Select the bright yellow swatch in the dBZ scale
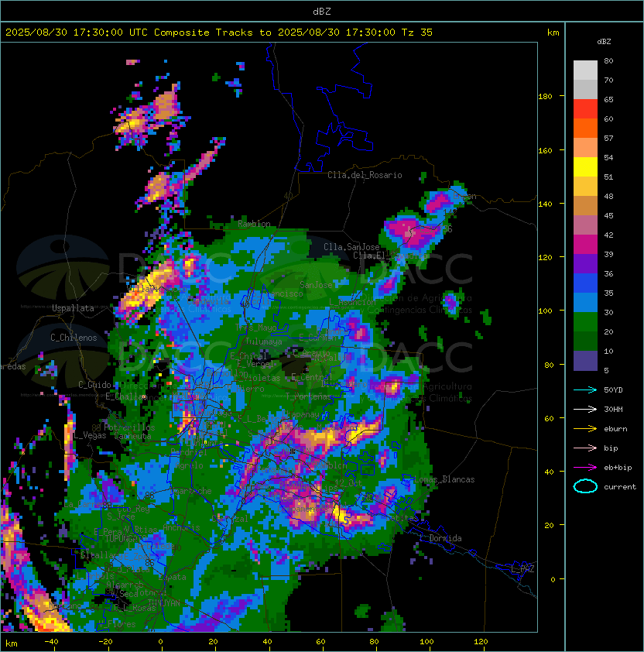Image resolution: width=644 pixels, height=652 pixels. 585,166
